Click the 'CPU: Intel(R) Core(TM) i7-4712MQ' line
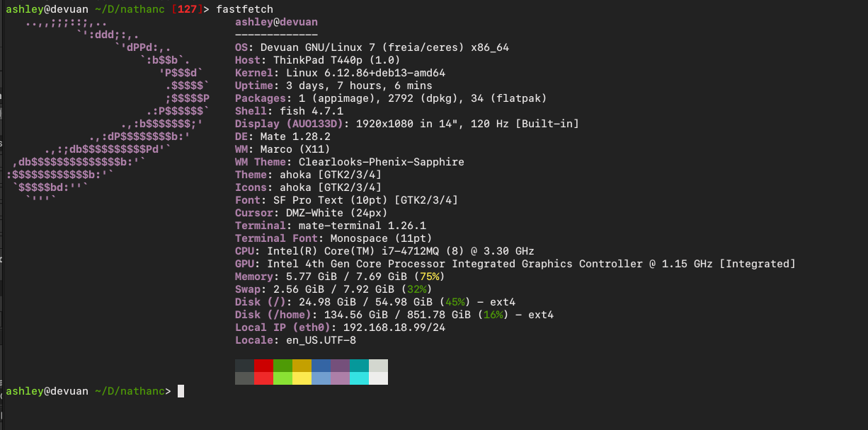The width and height of the screenshot is (868, 430). click(384, 251)
